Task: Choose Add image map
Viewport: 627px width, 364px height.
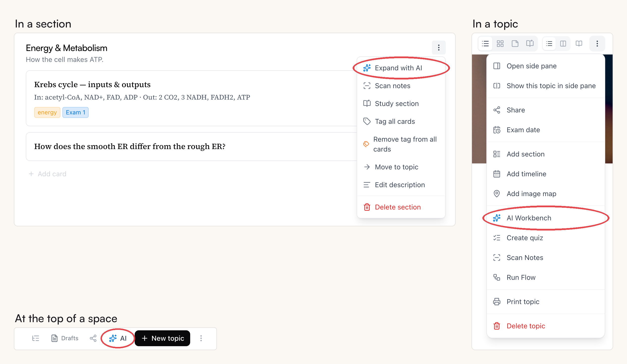Action: (x=546, y=194)
